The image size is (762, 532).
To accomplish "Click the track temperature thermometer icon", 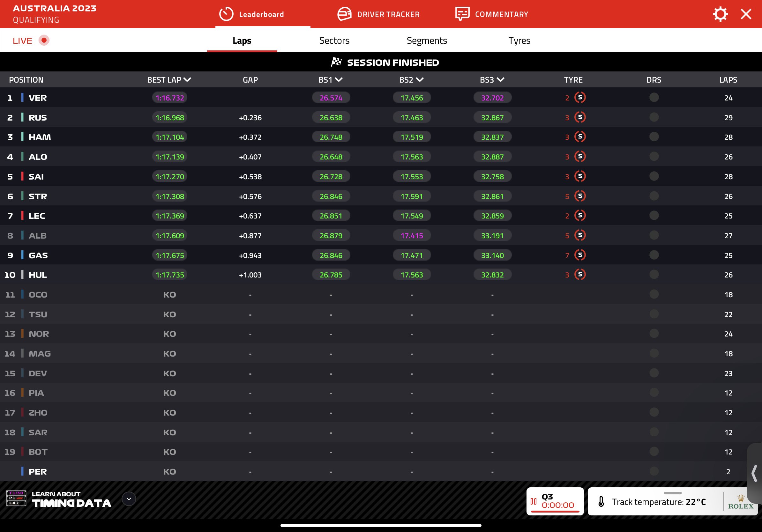I will [x=601, y=501].
